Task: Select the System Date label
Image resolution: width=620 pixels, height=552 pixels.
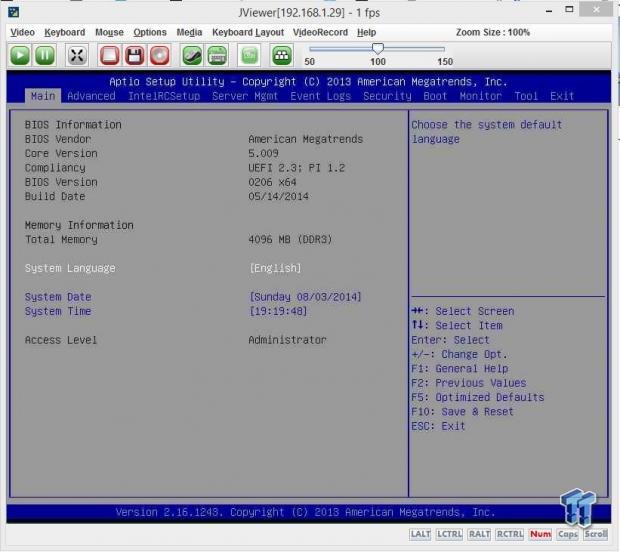Action: 58,297
